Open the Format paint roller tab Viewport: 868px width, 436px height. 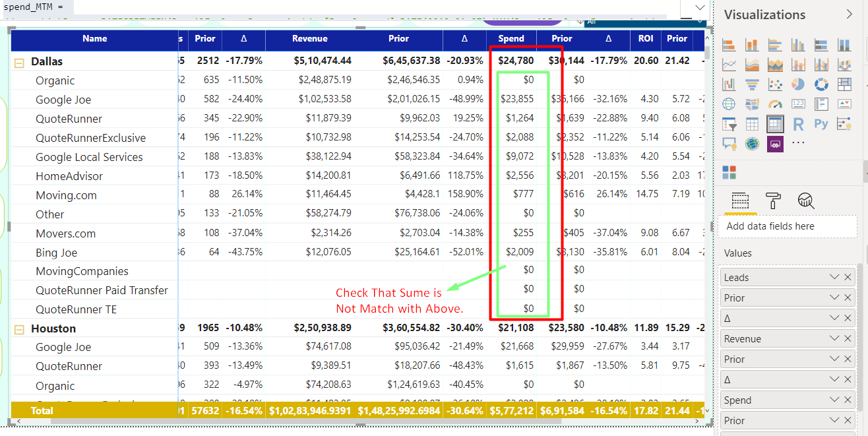point(773,201)
